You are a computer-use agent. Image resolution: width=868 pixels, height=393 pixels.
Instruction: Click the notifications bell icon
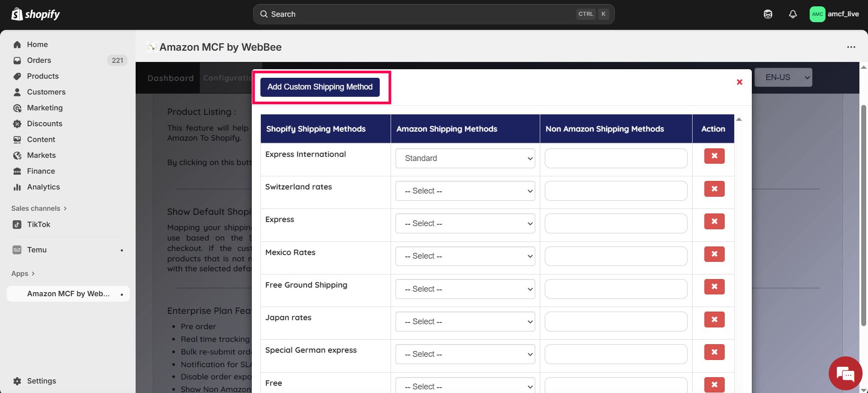click(793, 14)
